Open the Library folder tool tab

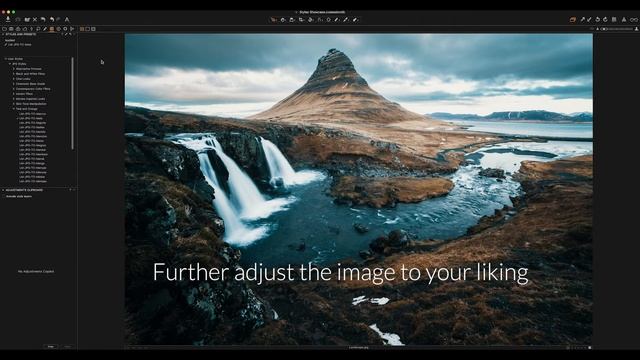coord(4,29)
